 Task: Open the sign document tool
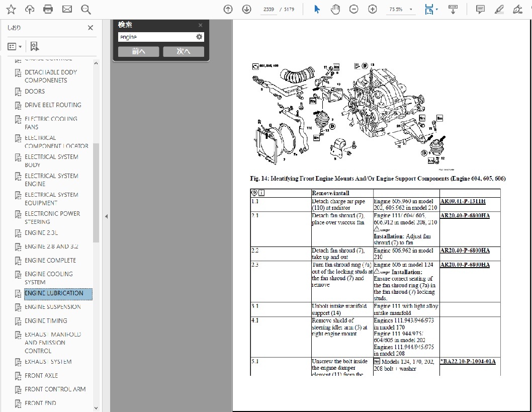518,9
